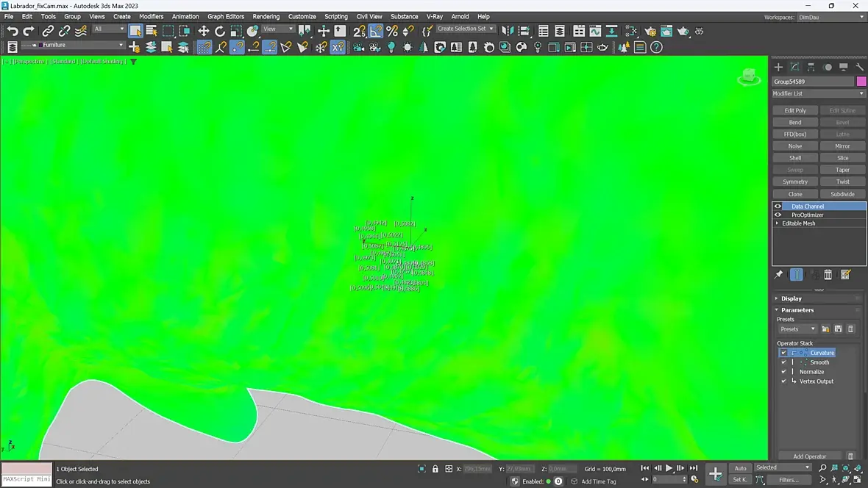868x488 pixels.
Task: Open the Modifier List dropdown
Action: [x=818, y=93]
